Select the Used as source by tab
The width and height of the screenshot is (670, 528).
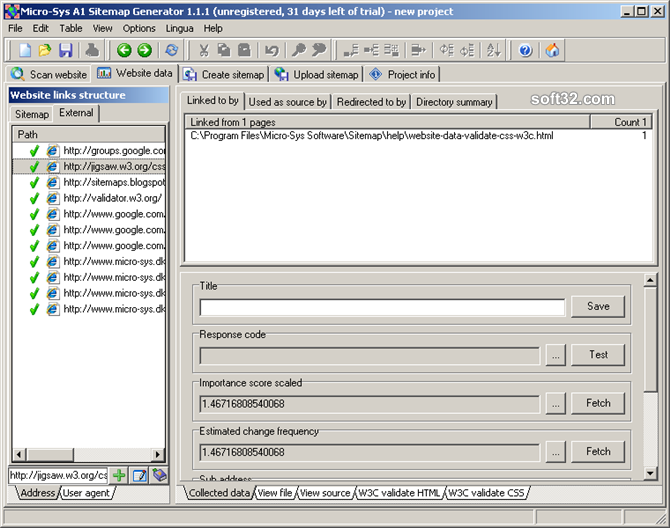[x=288, y=102]
